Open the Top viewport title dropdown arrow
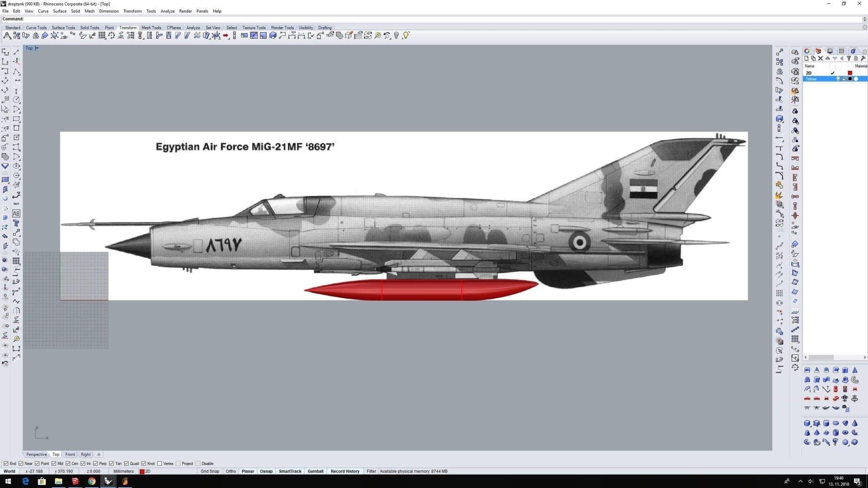Screen dimensions: 868x488 tap(37, 48)
